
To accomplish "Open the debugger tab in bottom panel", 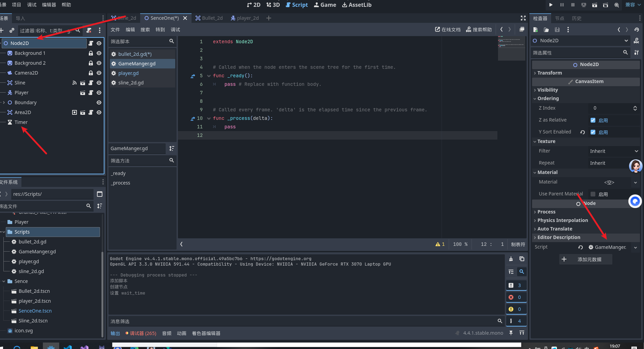I will 141,333.
